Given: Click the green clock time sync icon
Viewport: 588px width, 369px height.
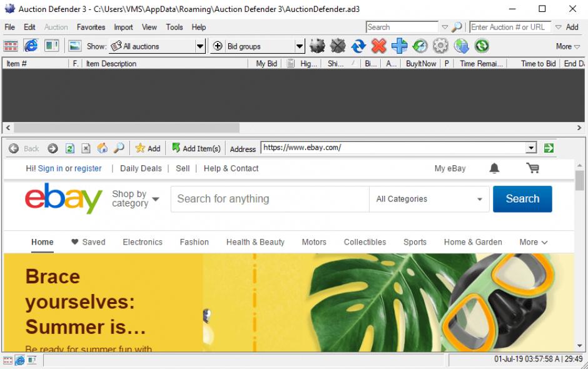Looking at the screenshot, I should [420, 46].
